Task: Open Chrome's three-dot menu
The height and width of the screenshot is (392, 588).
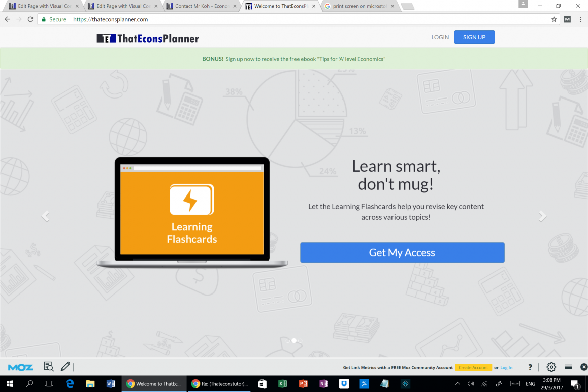Action: coord(580,19)
